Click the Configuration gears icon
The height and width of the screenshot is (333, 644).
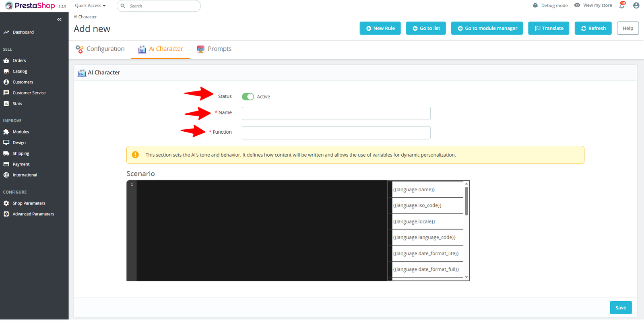tap(80, 49)
